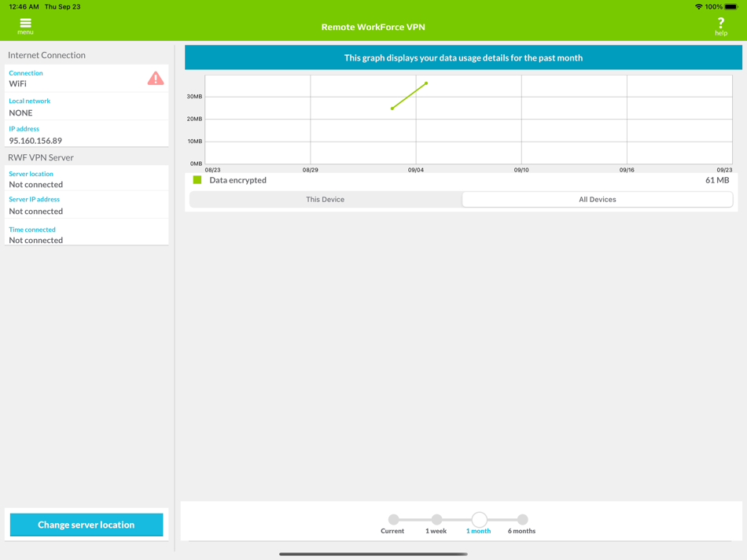The height and width of the screenshot is (560, 747).
Task: Select the 1 month range knob
Action: pyautogui.click(x=480, y=519)
